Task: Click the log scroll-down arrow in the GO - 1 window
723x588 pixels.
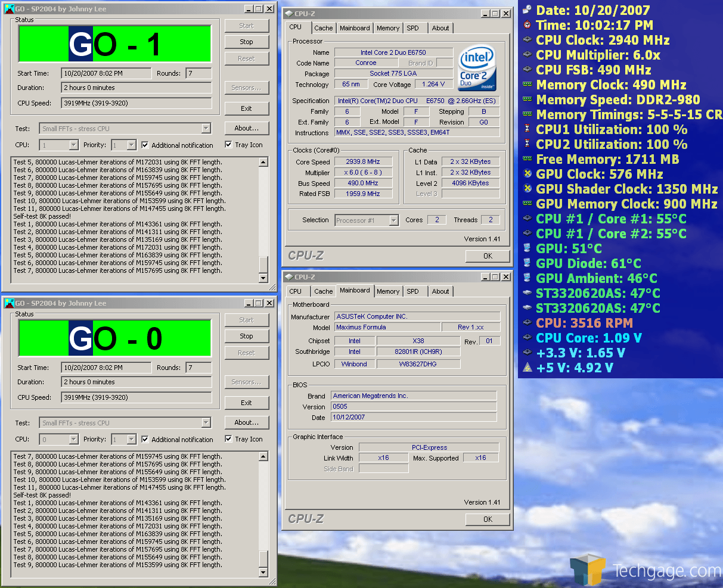Action: coord(263,278)
